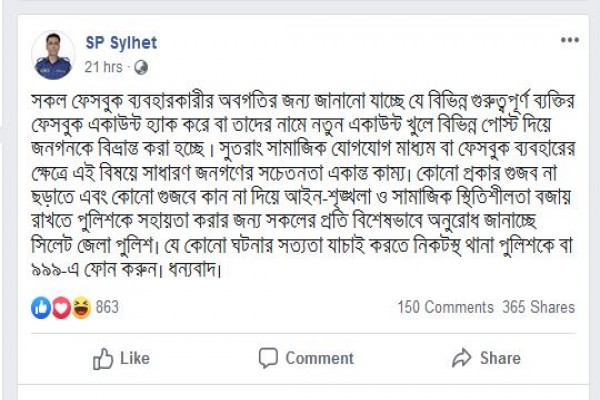
Task: Click the globe public privacy icon
Action: point(142,67)
